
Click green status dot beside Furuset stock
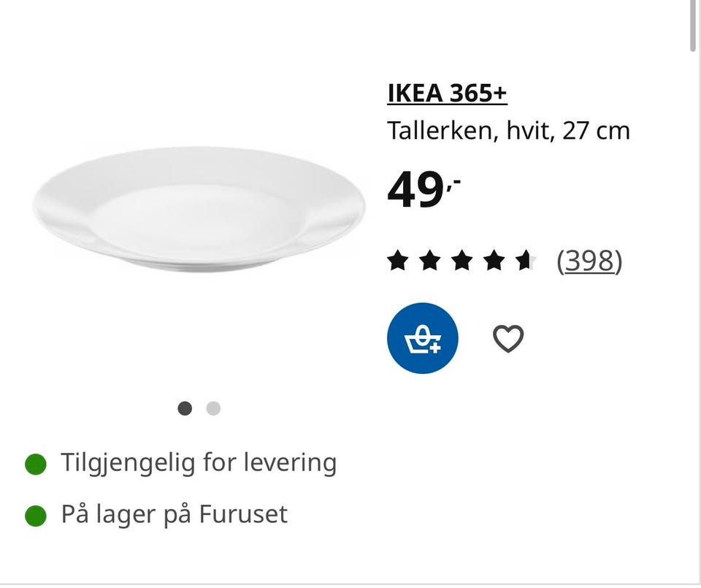click(x=36, y=516)
